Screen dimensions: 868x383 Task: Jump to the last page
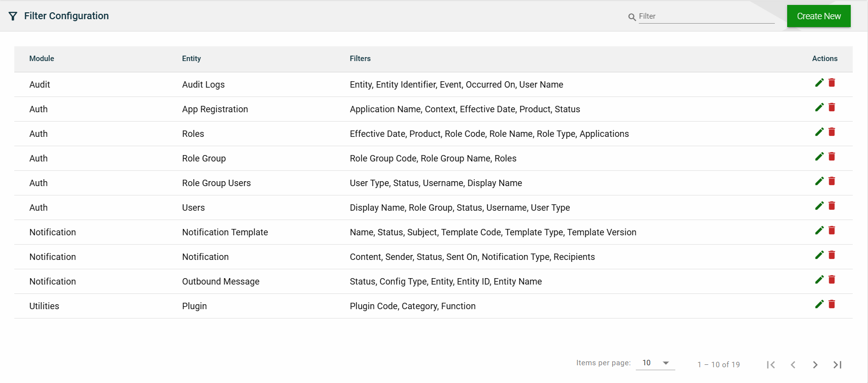[x=837, y=365]
